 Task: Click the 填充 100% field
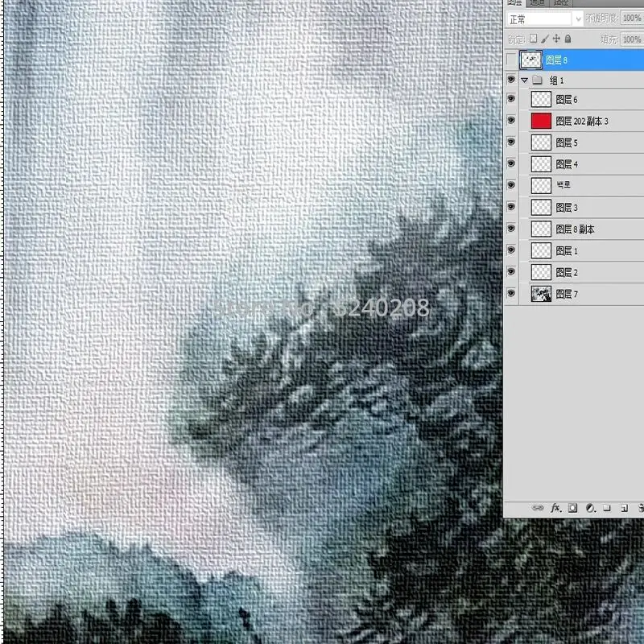[x=632, y=39]
